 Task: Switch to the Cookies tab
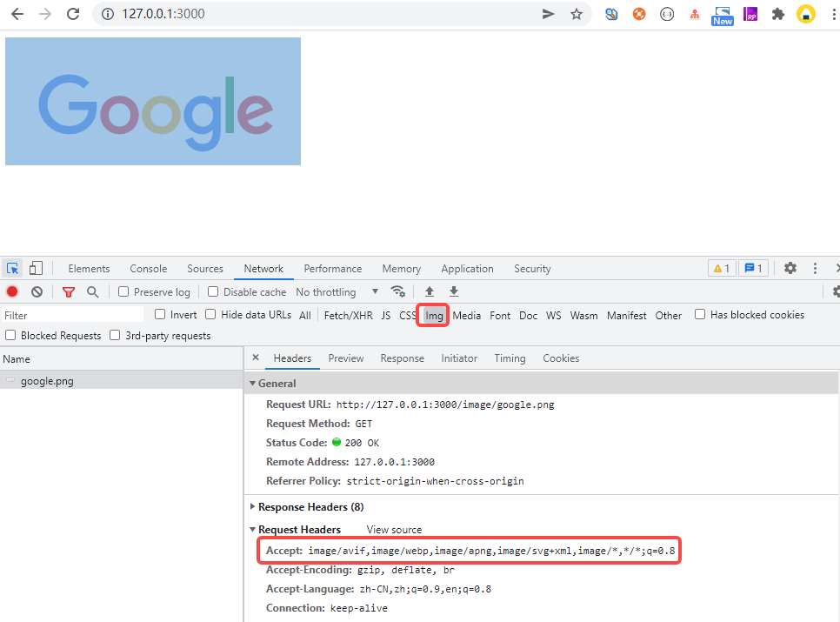561,358
